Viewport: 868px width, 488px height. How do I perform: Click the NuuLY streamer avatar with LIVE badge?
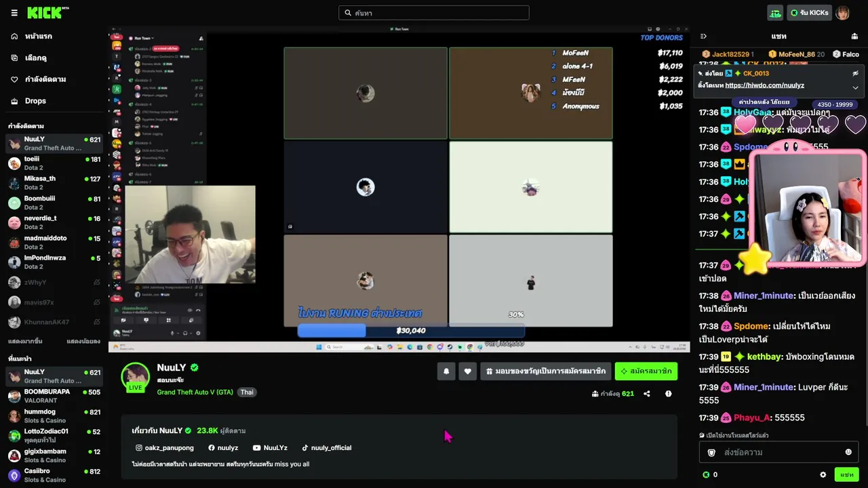(136, 378)
